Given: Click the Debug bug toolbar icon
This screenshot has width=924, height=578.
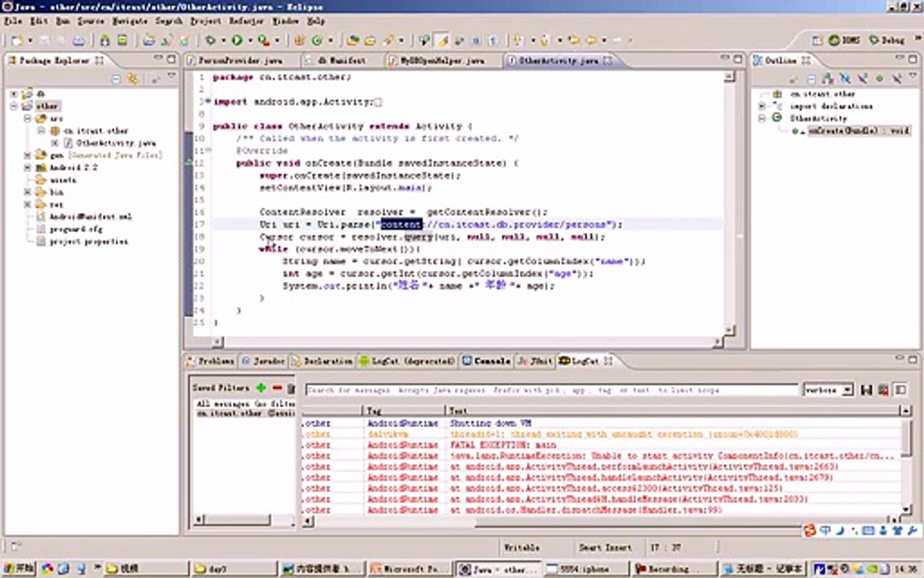Looking at the screenshot, I should click(x=210, y=40).
